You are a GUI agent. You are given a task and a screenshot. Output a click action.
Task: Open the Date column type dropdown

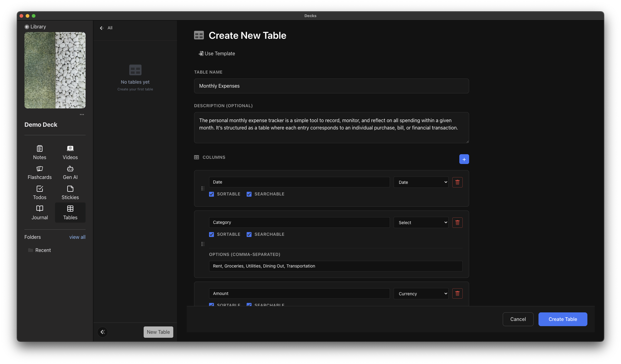click(x=421, y=182)
